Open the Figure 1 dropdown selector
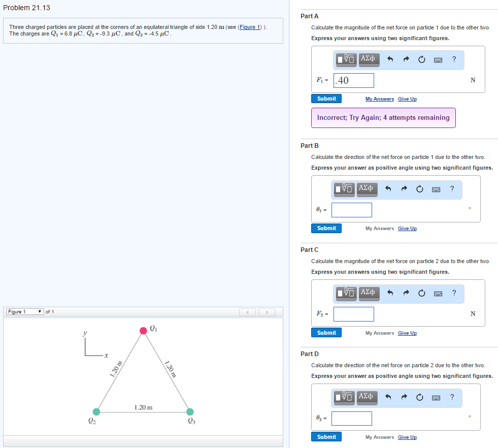The height and width of the screenshot is (448, 498). click(x=24, y=311)
